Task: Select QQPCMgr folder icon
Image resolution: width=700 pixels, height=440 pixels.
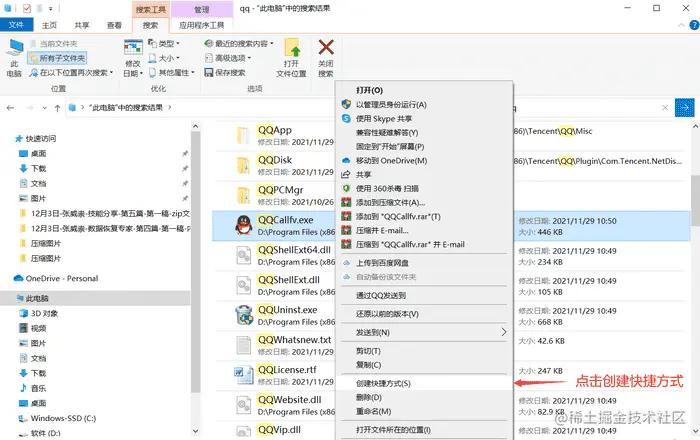Action: (244, 195)
